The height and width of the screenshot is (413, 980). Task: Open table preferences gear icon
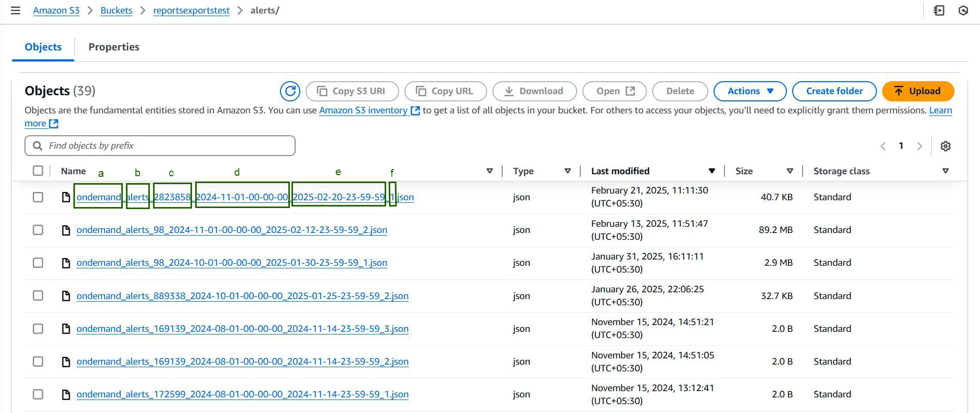(946, 146)
